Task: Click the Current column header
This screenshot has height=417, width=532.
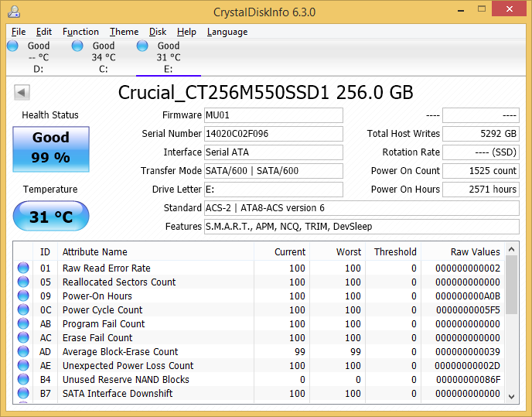Action: (281, 252)
